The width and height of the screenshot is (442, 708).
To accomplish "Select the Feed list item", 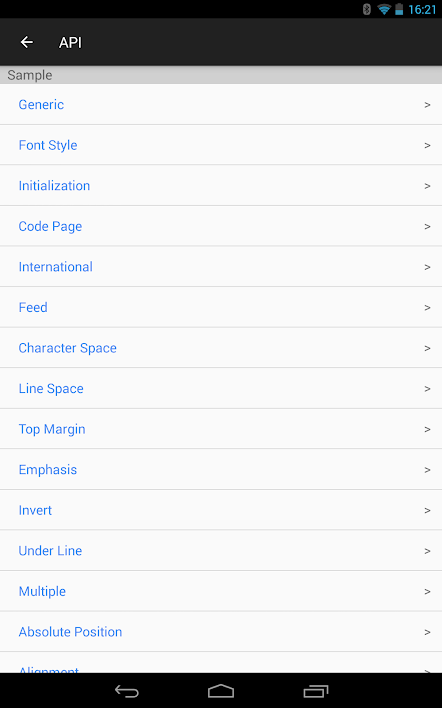I will click(221, 307).
